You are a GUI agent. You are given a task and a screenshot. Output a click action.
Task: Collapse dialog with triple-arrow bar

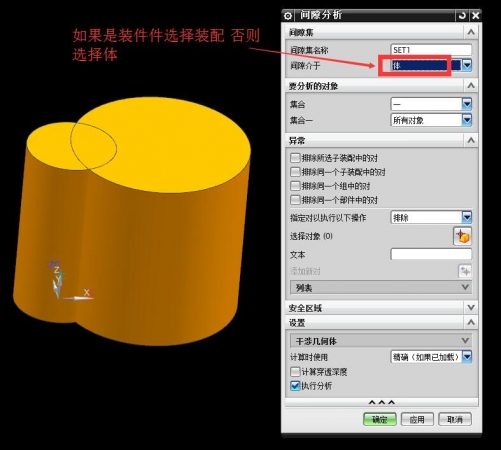click(382, 402)
